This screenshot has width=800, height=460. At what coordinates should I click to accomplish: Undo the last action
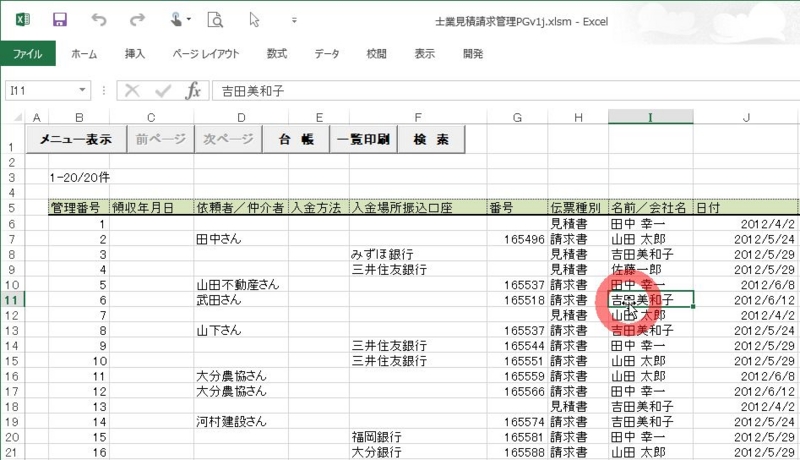click(x=98, y=20)
